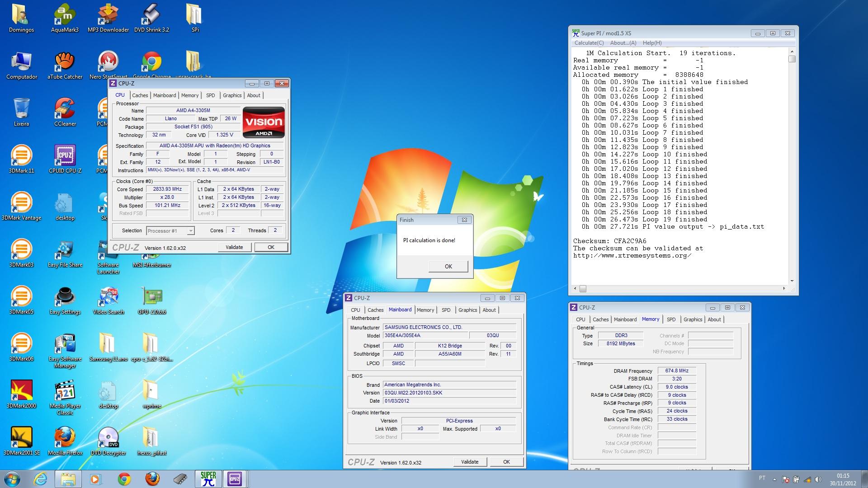Screen dimensions: 868x488
Task: Launch MSI Afterburner shortcut
Action: [151, 264]
